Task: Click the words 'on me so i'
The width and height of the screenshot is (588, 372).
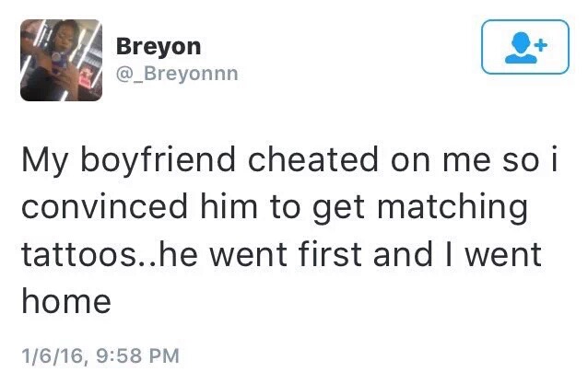Action: coord(475,159)
